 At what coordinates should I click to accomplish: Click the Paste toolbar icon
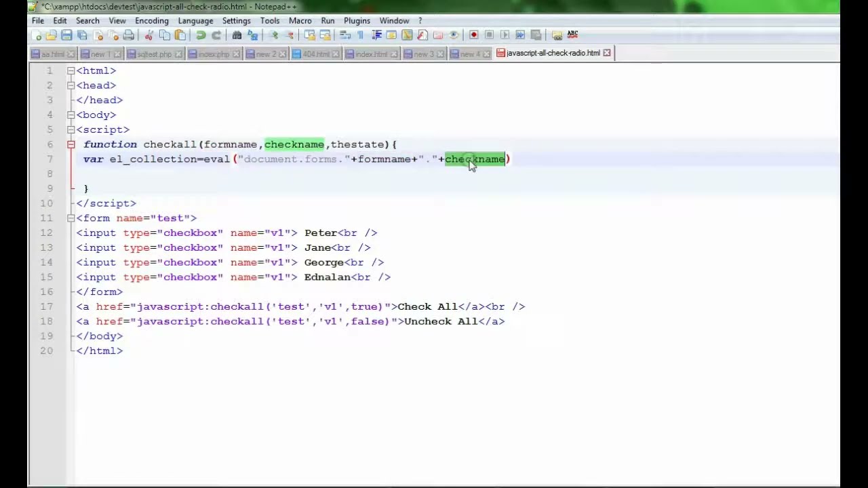(x=180, y=35)
